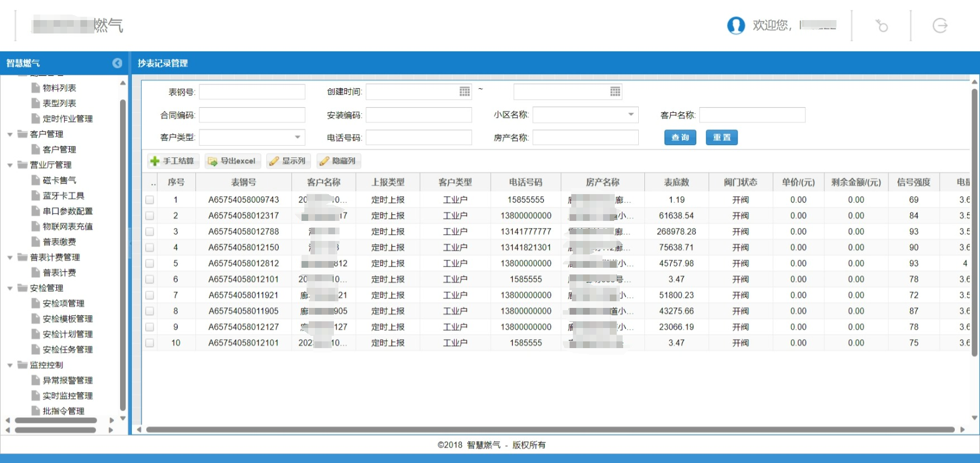The image size is (980, 463).
Task: Select checkbox of row 6
Action: click(150, 279)
